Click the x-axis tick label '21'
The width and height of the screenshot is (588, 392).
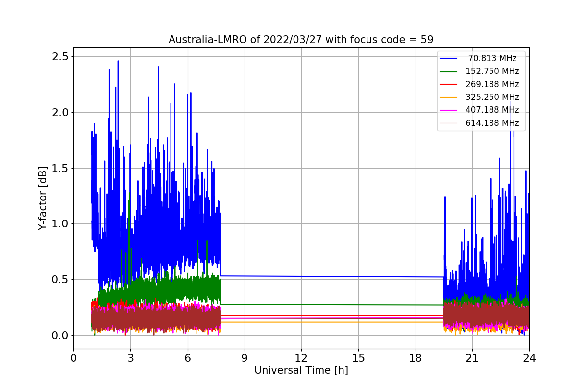tap(472, 358)
